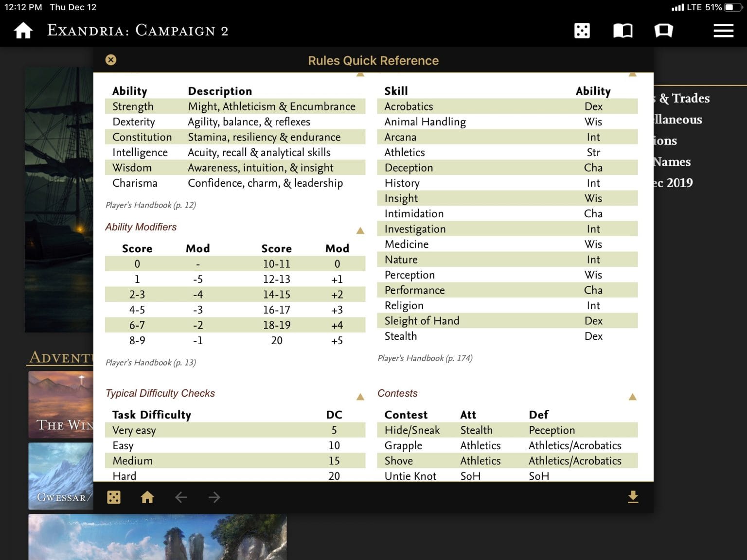Tap the battery indicator in status bar

tap(733, 7)
